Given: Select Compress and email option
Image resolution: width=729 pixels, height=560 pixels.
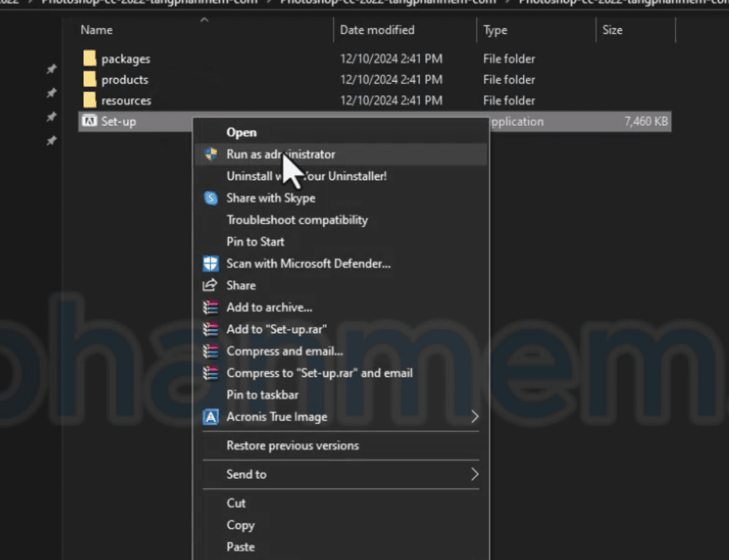Looking at the screenshot, I should click(x=284, y=351).
